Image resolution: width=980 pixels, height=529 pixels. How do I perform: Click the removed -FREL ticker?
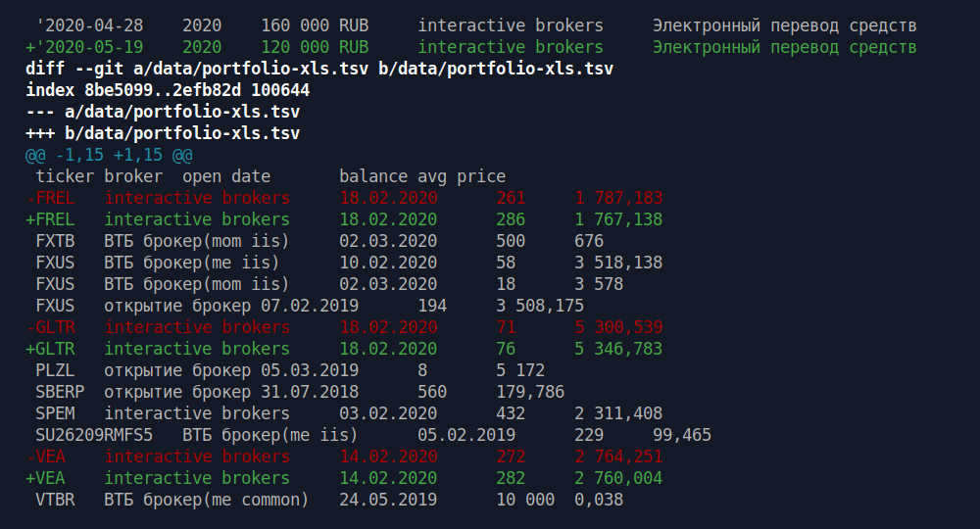coord(50,198)
